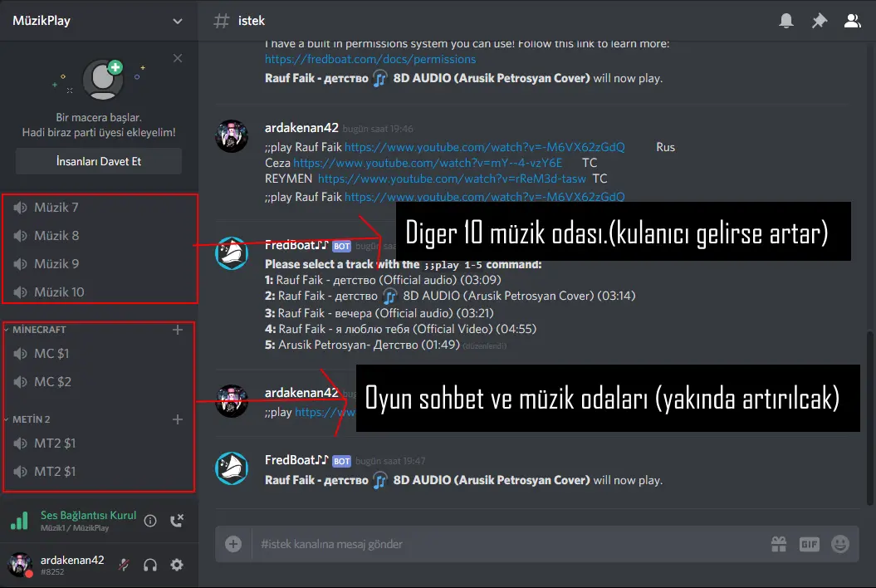Click the channel hash icon in header
Image resolution: width=876 pixels, height=588 pixels.
coord(221,22)
